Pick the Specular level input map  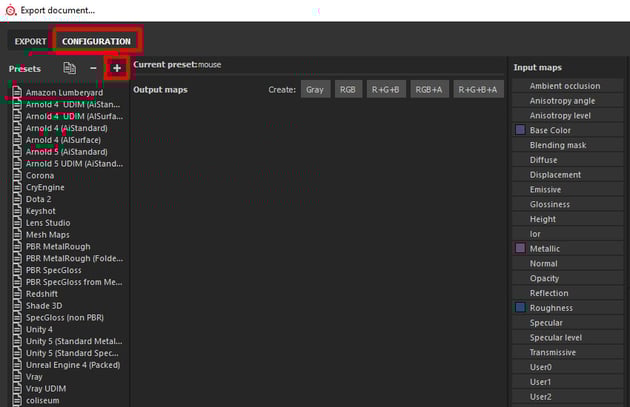[568, 337]
